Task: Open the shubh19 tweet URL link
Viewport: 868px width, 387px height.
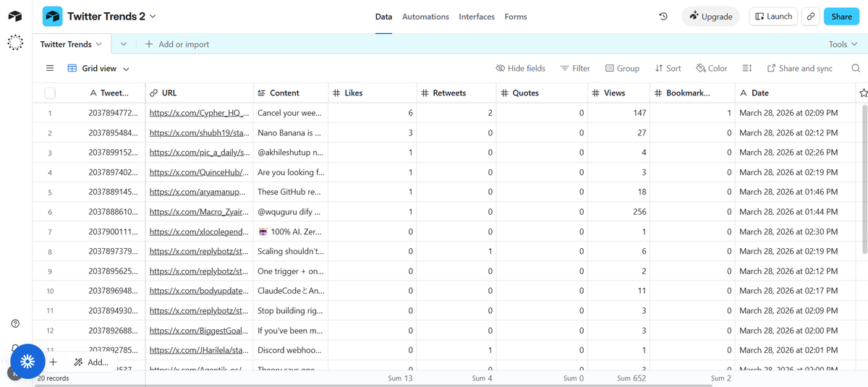Action: coord(199,133)
